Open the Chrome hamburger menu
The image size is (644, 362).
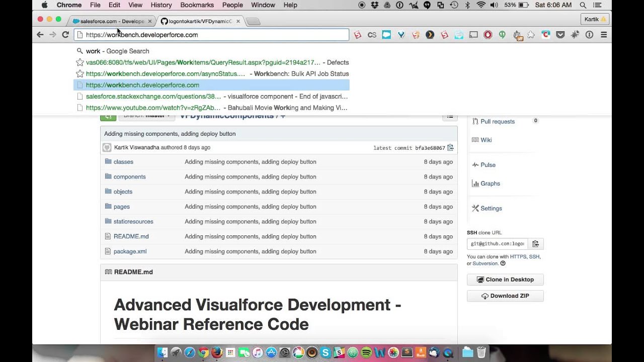[x=604, y=35]
